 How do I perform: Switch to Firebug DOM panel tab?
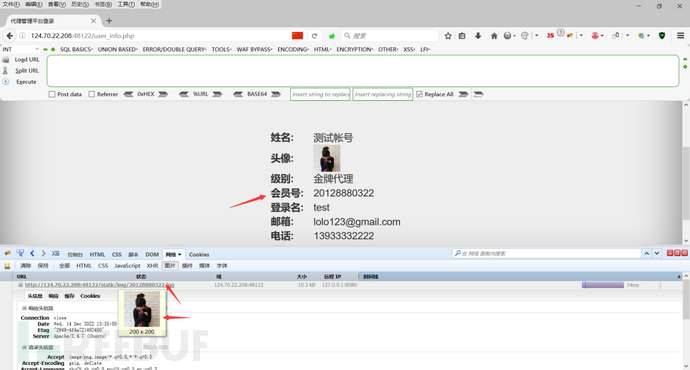pos(152,254)
